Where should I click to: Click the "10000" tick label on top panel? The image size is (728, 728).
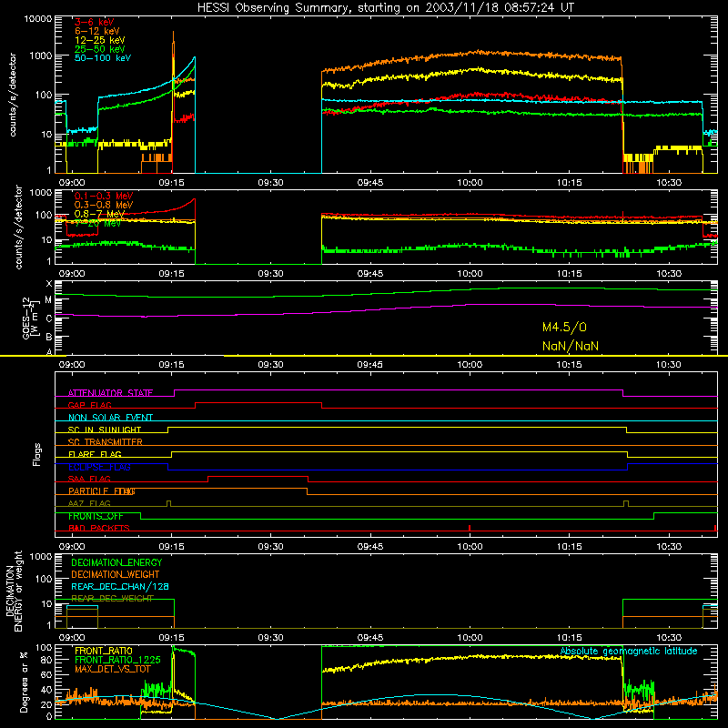38,18
